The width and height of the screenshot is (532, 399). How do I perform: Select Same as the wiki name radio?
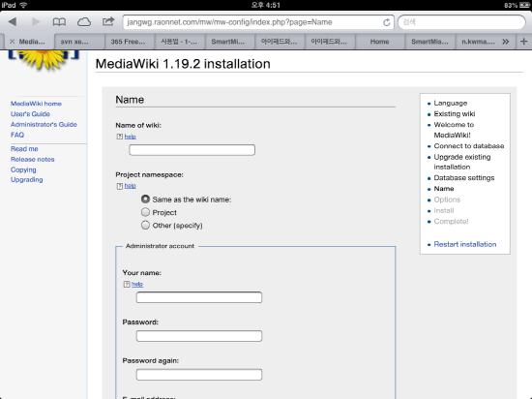(145, 199)
